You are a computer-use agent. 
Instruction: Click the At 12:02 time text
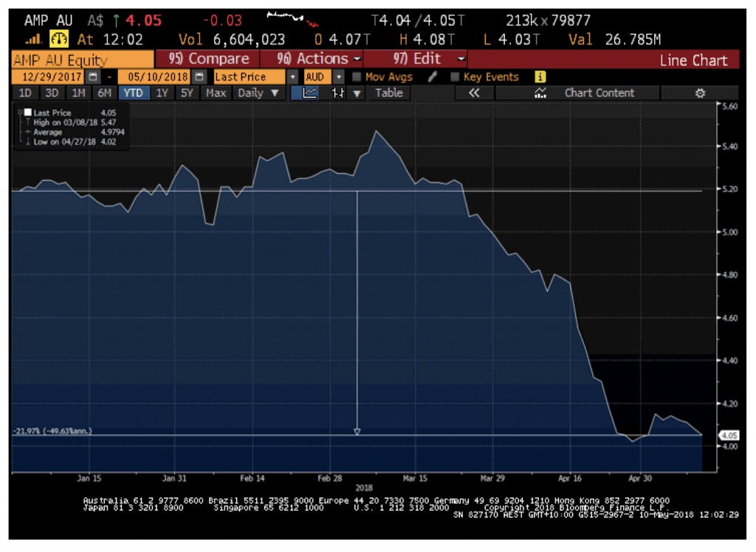(x=110, y=40)
